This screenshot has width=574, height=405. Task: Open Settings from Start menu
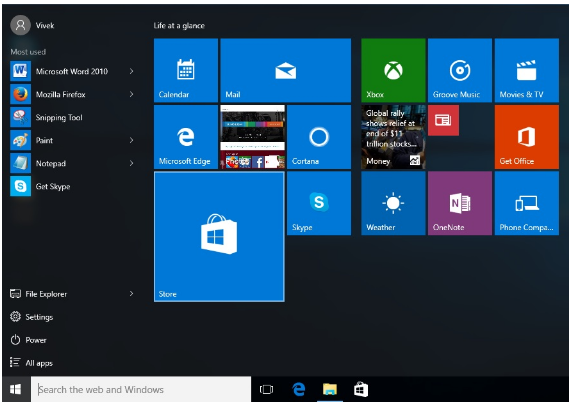31,317
